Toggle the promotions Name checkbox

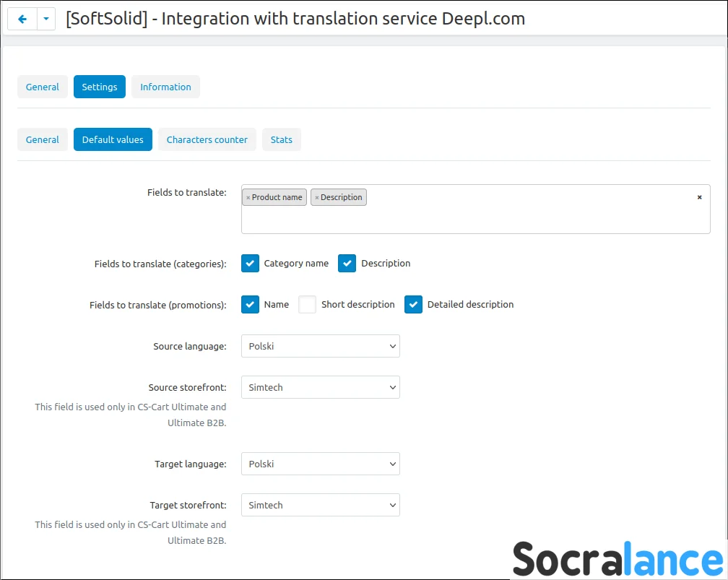[250, 305]
